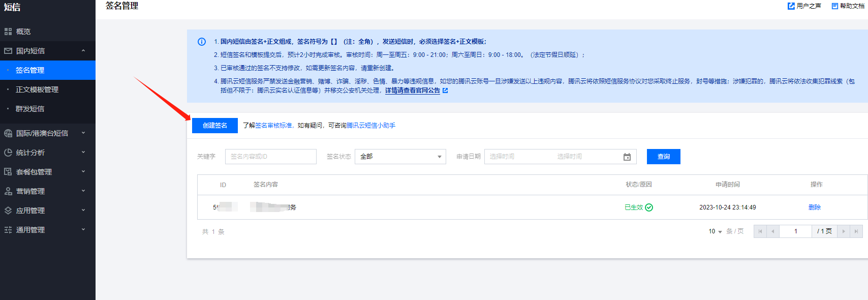Viewport: 868px width, 300px height.
Task: Expand the 套餐包管理 chevron
Action: click(x=83, y=172)
